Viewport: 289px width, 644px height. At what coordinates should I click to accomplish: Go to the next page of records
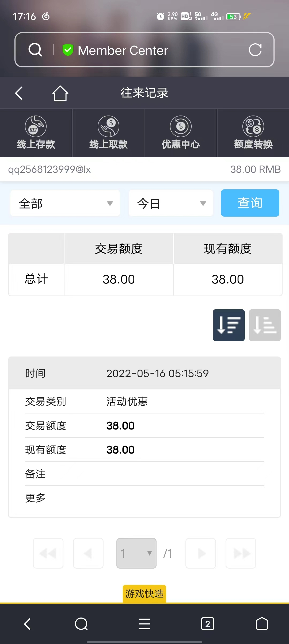click(x=201, y=553)
